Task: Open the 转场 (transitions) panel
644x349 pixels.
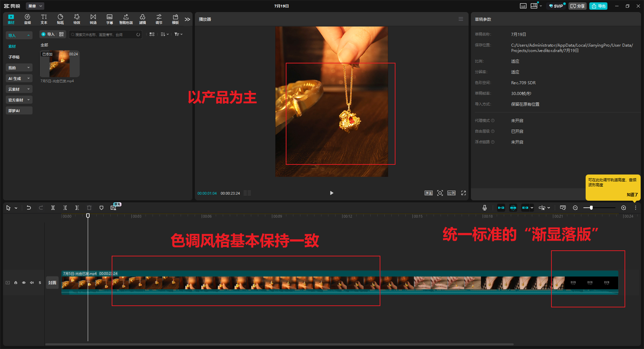Action: pos(93,19)
